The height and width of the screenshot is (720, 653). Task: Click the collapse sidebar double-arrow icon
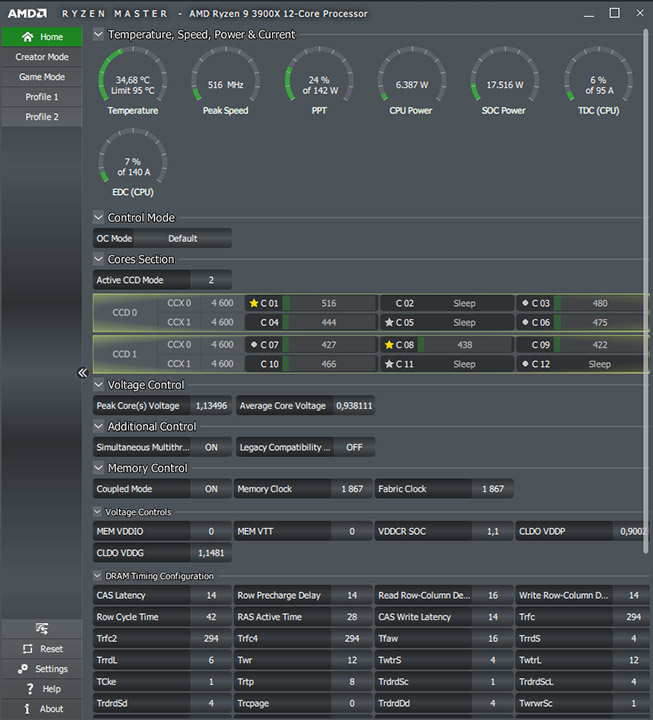pyautogui.click(x=82, y=372)
